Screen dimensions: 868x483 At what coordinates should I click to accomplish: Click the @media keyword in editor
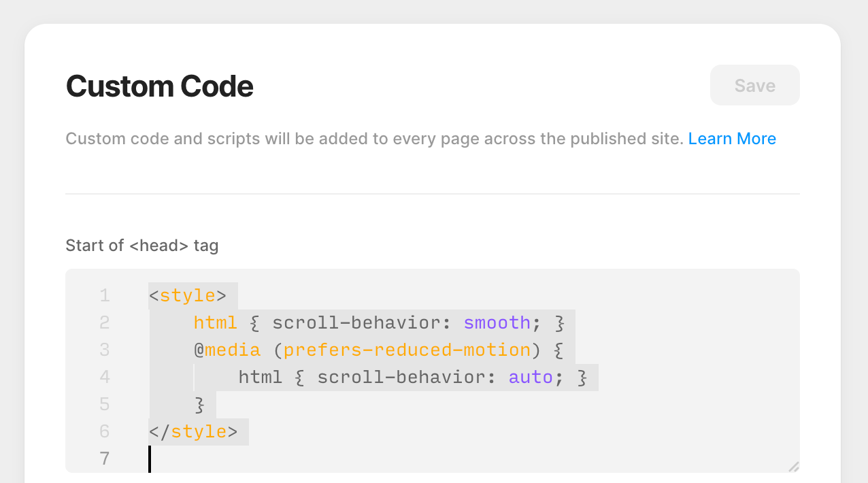click(227, 350)
